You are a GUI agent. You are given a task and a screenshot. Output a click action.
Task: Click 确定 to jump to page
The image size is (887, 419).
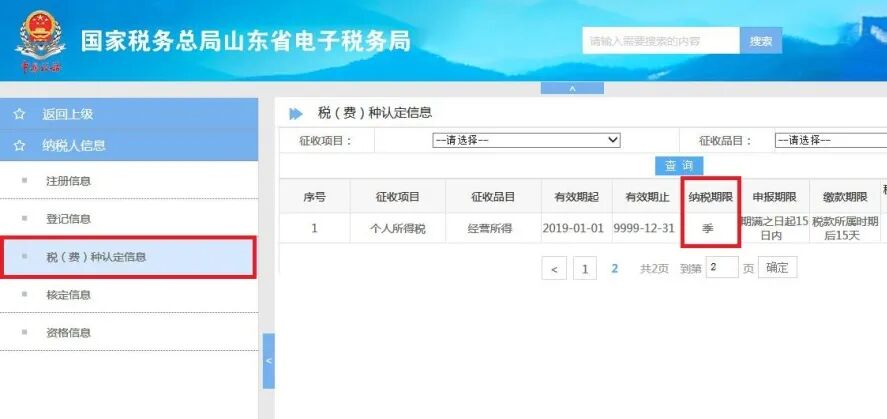point(777,267)
